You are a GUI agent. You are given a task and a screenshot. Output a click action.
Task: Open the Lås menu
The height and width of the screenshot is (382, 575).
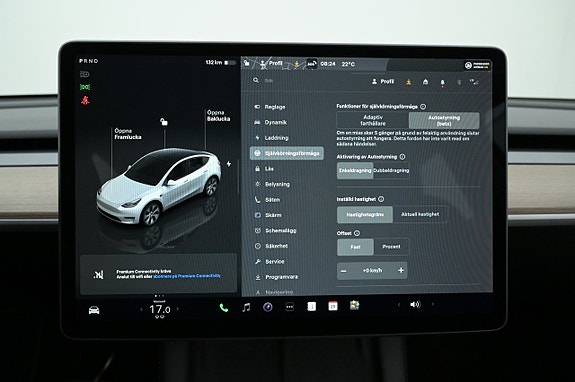tap(264, 169)
